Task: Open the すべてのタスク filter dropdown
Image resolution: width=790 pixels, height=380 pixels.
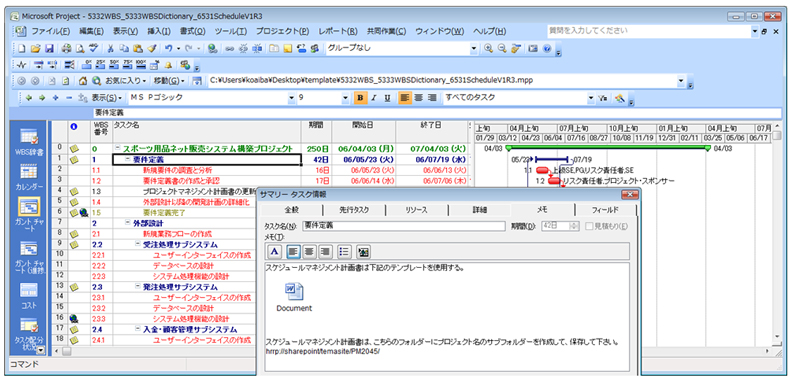Action: click(591, 98)
